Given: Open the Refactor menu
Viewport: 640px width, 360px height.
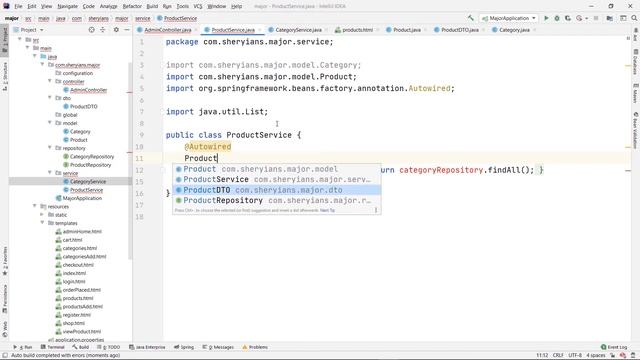Looking at the screenshot, I should (x=132, y=6).
